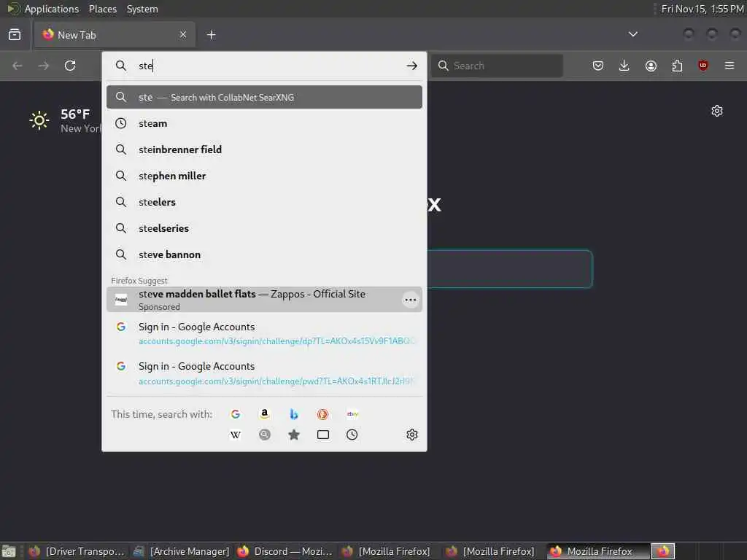Viewport: 747px width, 560px height.
Task: Click the go arrow in address bar
Action: coord(412,66)
